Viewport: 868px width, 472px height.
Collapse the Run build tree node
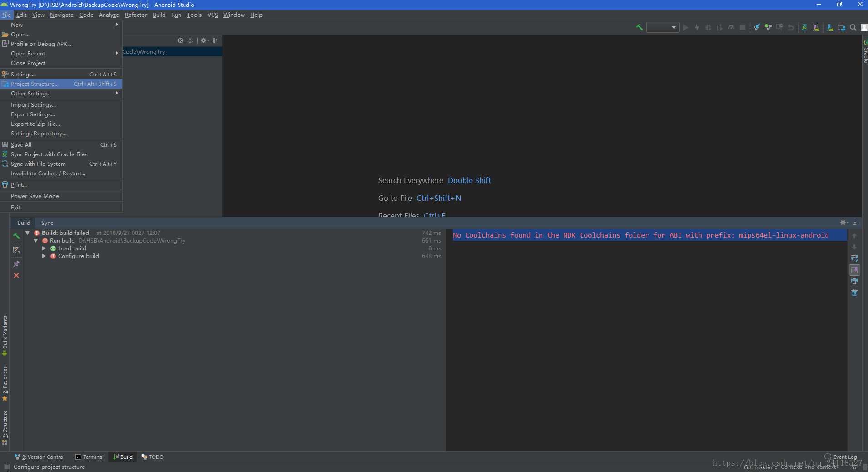(x=36, y=241)
